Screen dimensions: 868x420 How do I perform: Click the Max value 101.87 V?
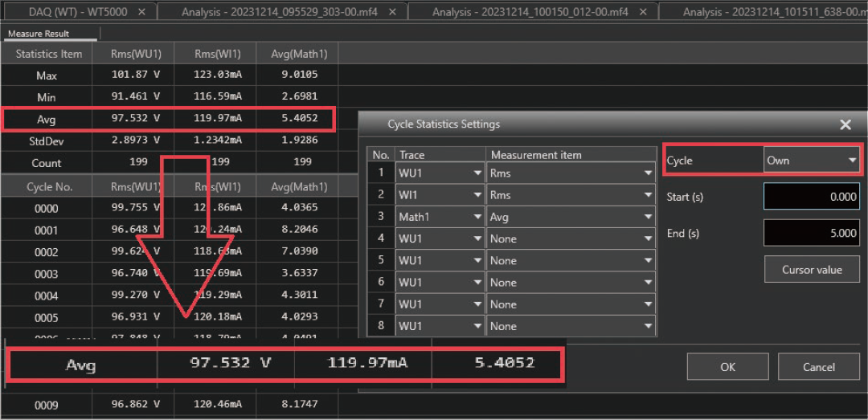coord(136,75)
